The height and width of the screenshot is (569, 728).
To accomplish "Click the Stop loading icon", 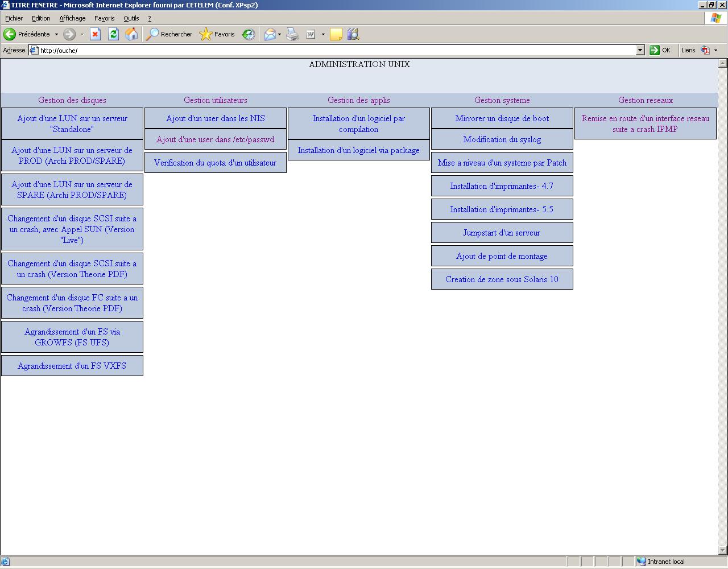I will [95, 34].
